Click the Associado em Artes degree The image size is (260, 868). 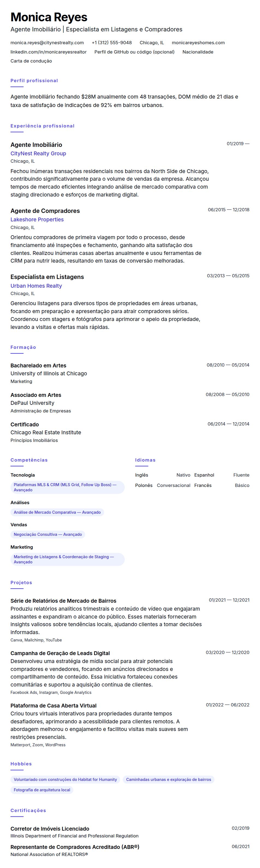point(36,395)
